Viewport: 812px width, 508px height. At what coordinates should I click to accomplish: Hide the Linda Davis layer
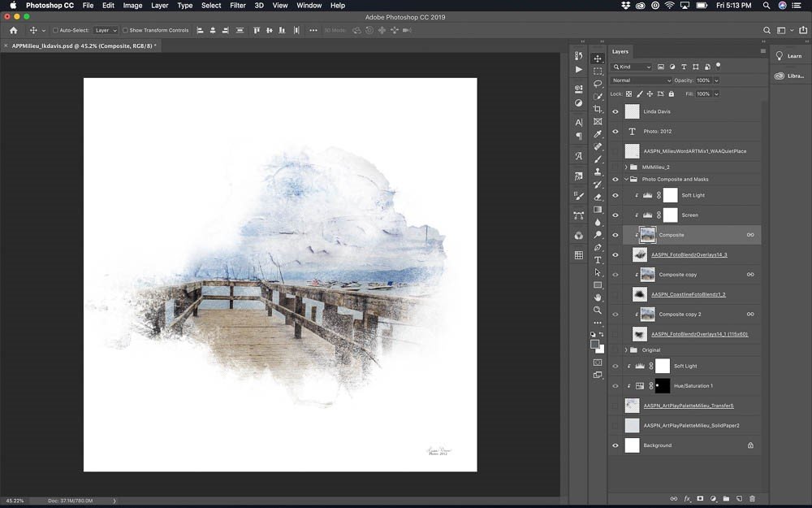coord(615,111)
